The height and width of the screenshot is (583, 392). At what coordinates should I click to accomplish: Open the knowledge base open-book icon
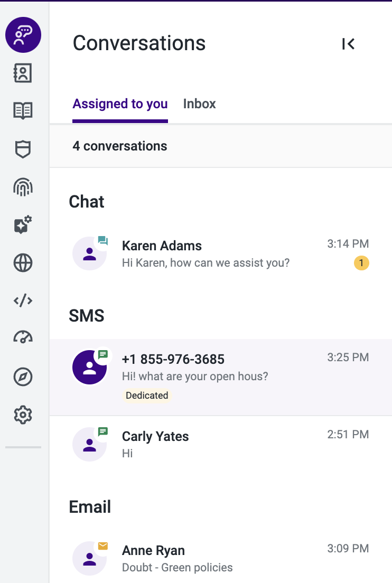23,110
